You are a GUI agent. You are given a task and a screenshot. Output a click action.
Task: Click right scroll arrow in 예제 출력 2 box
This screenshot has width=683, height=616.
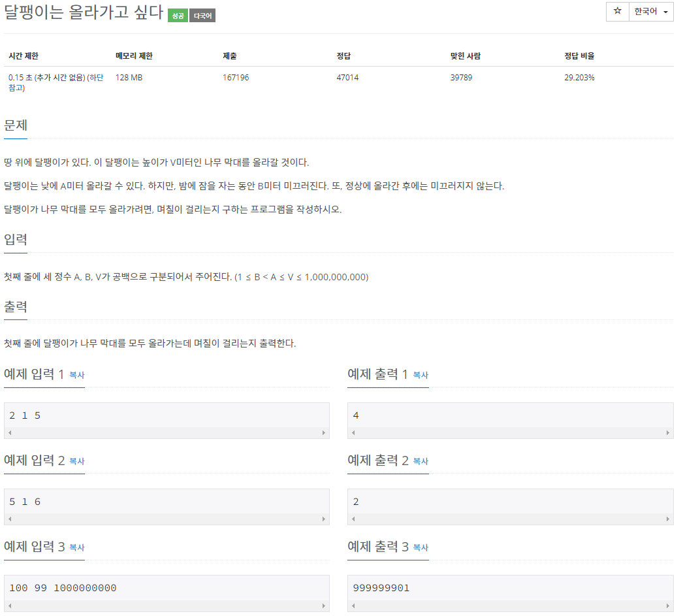[668, 519]
